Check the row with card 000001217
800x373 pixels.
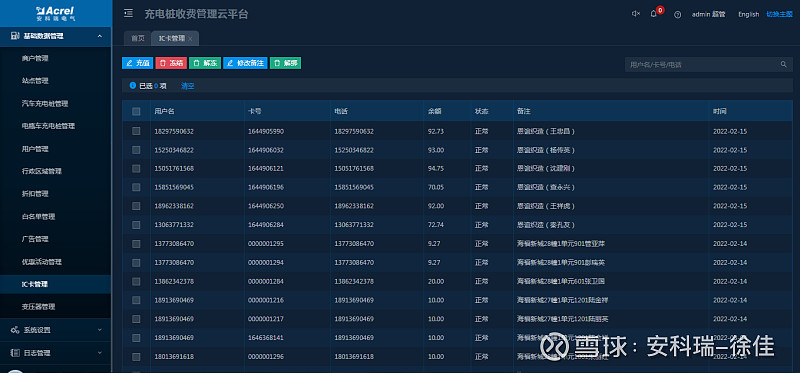136,319
